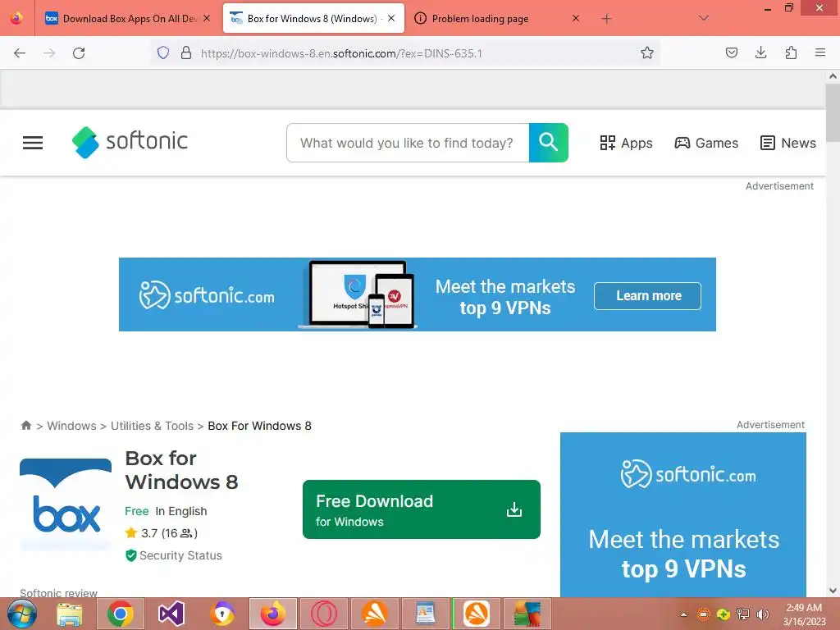Click the home icon in breadcrumb

(x=25, y=426)
